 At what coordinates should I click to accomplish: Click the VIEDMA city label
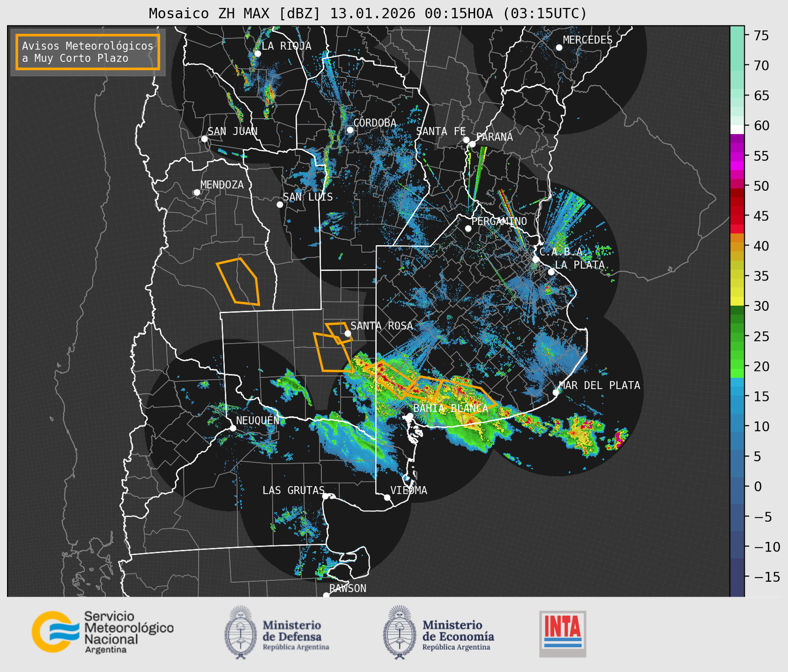tap(409, 490)
